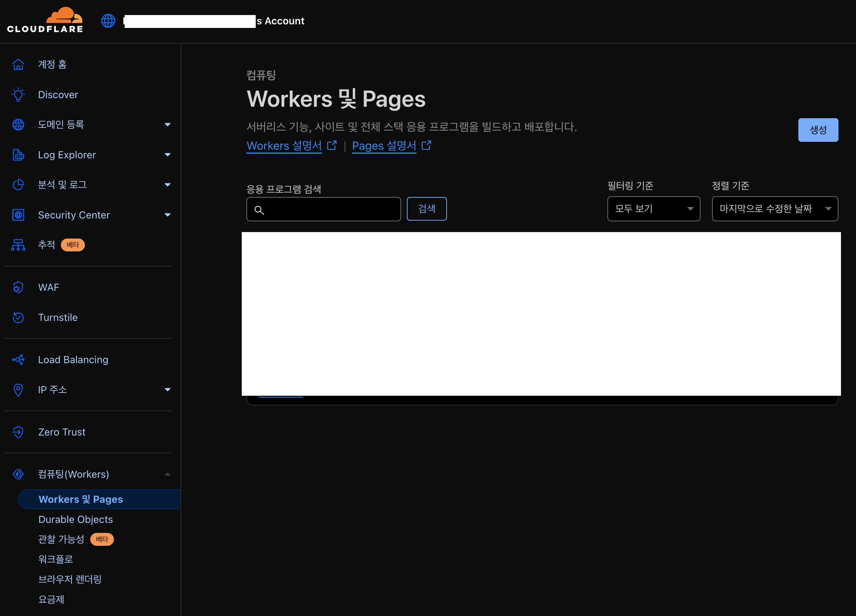This screenshot has height=616, width=856.
Task: Click the Turnstile icon in sidebar
Action: coord(18,317)
